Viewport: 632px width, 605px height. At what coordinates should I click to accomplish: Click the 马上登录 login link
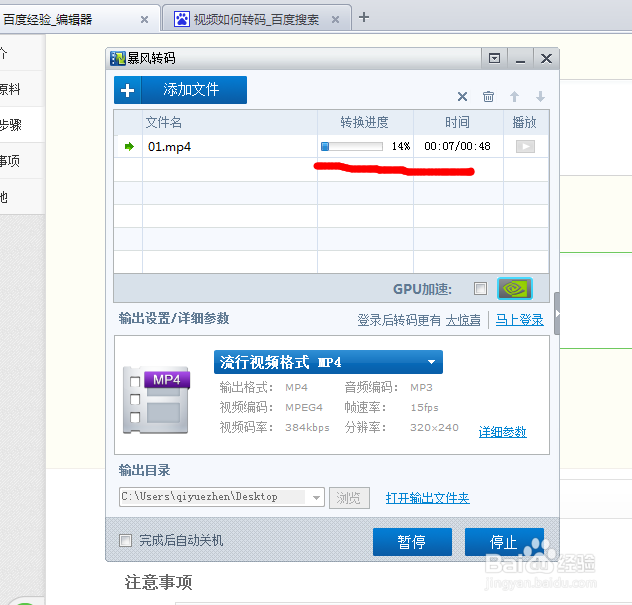click(x=519, y=320)
